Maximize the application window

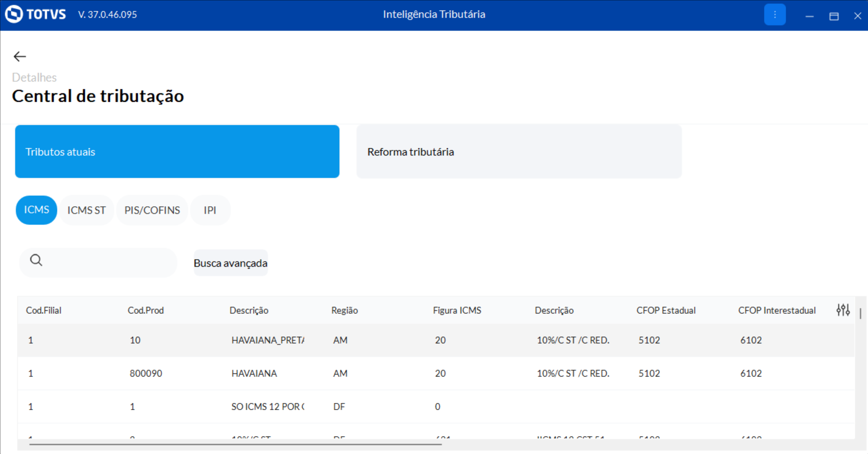click(x=834, y=16)
